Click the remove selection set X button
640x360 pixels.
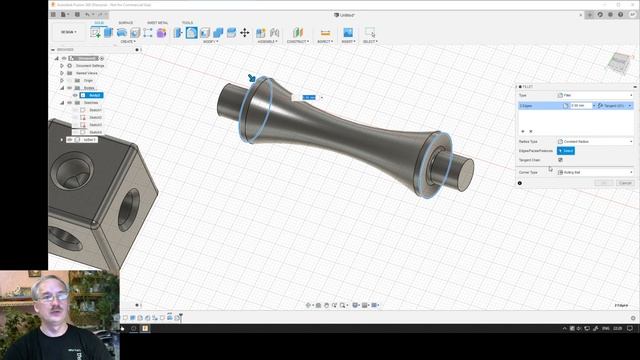[x=531, y=131]
